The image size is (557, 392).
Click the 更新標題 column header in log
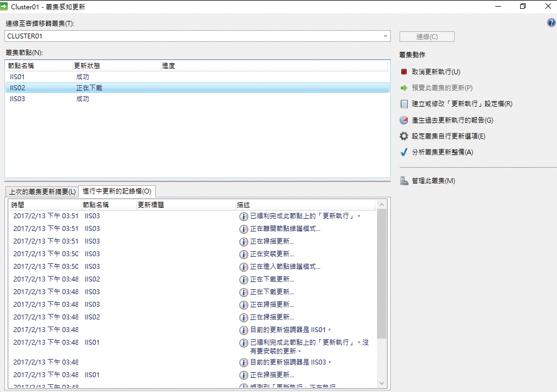(x=186, y=205)
